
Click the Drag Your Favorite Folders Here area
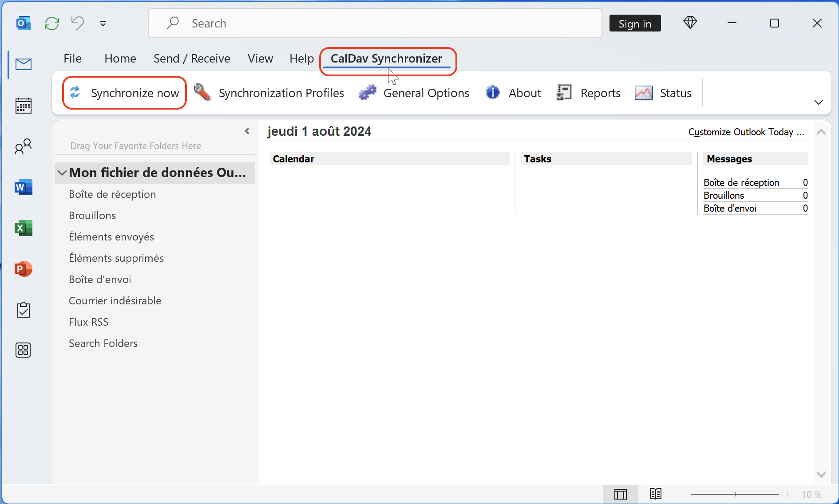(135, 146)
